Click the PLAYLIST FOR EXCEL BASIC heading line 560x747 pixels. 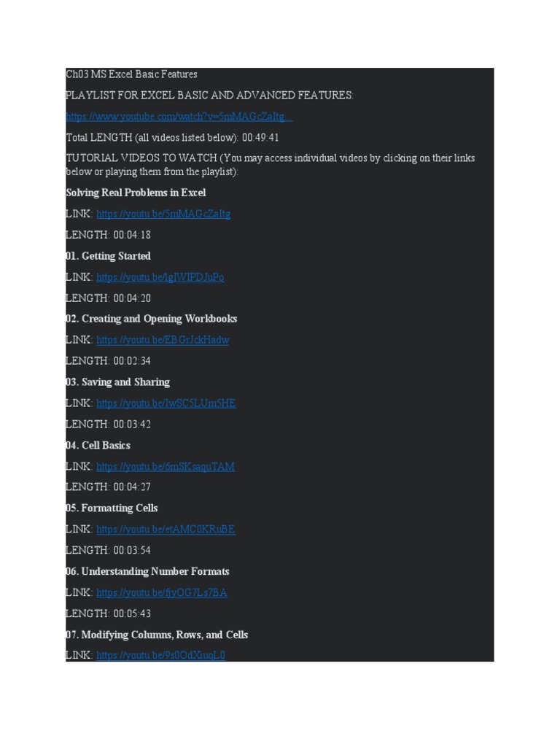[x=209, y=96]
